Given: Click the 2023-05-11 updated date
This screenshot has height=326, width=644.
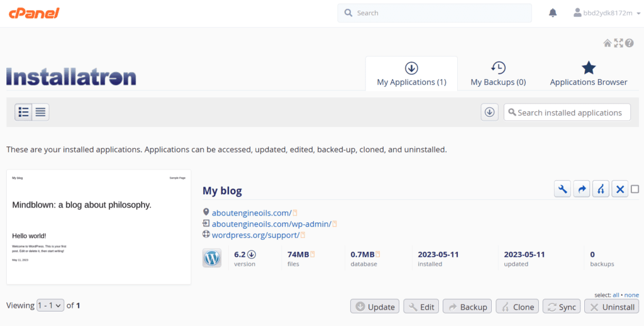Looking at the screenshot, I should [x=524, y=254].
